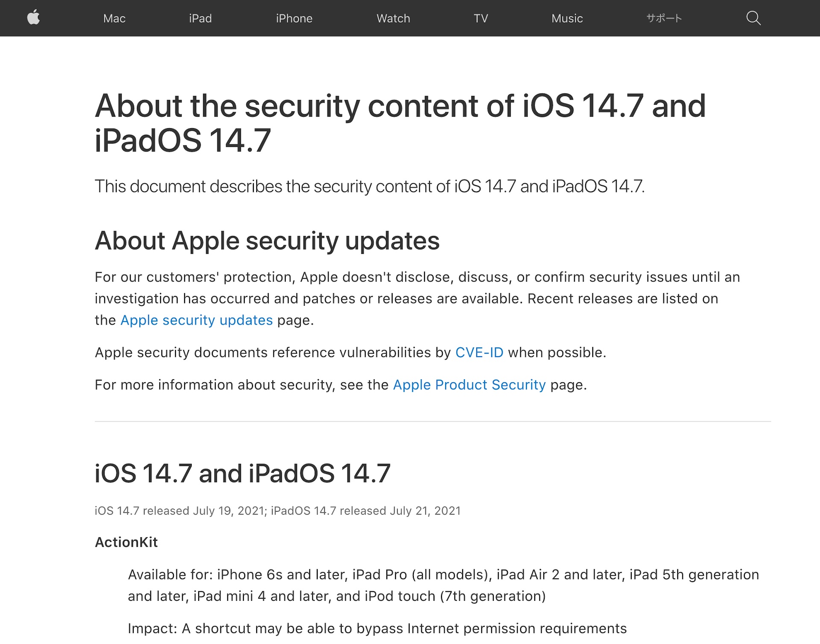This screenshot has height=644, width=820.
Task: Click the サポート support menu item
Action: [664, 18]
